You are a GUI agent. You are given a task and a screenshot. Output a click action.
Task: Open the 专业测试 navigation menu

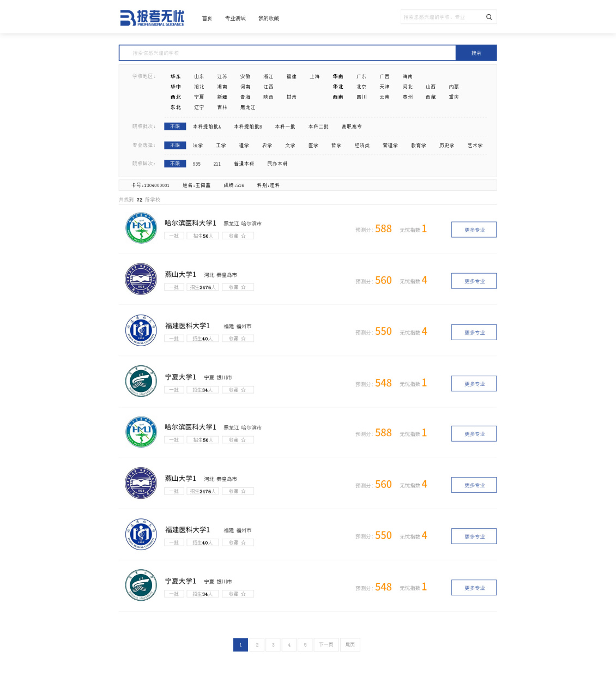click(x=235, y=19)
